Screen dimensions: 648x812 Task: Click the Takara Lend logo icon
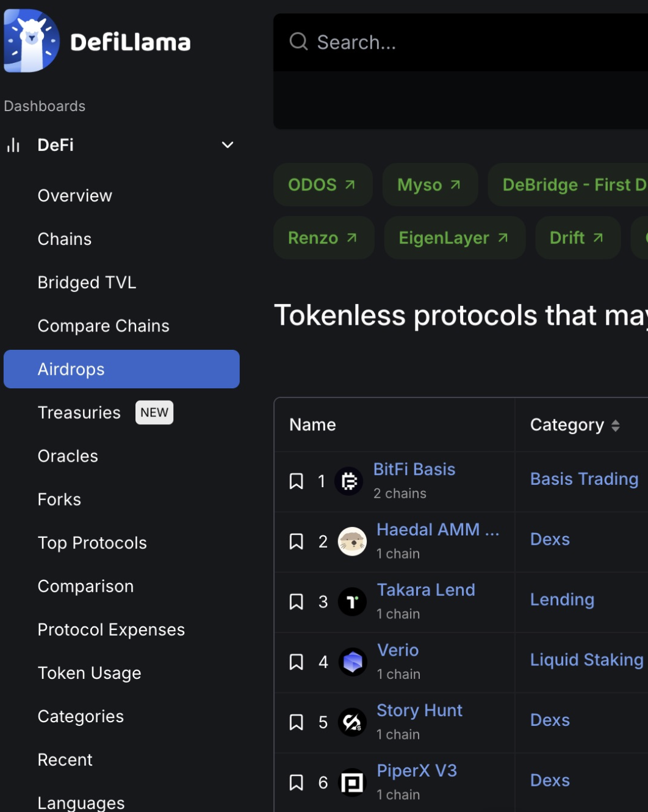pos(352,602)
